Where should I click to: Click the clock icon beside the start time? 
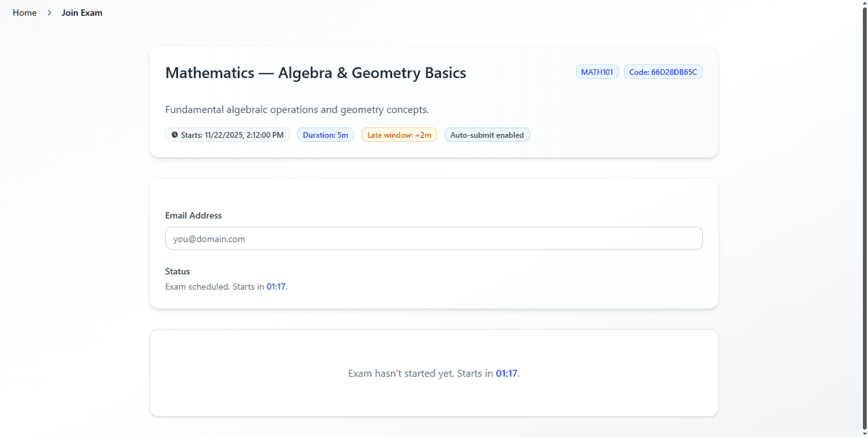174,135
